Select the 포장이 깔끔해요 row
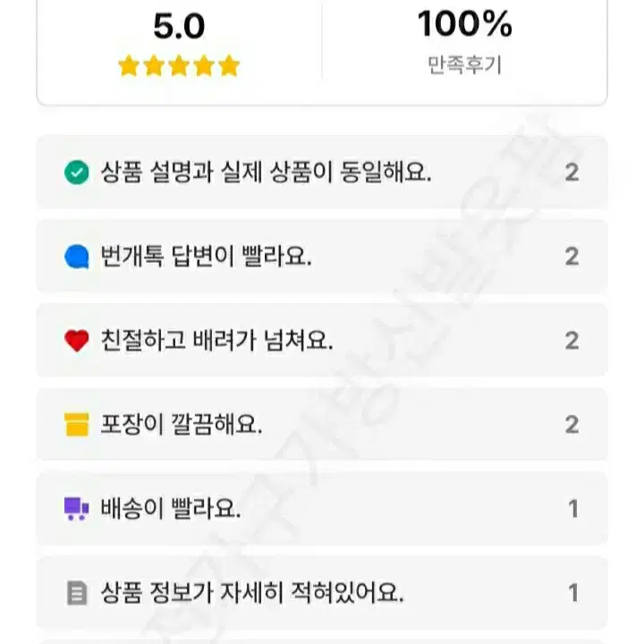Screen dimensions: 644x644 tap(322, 424)
